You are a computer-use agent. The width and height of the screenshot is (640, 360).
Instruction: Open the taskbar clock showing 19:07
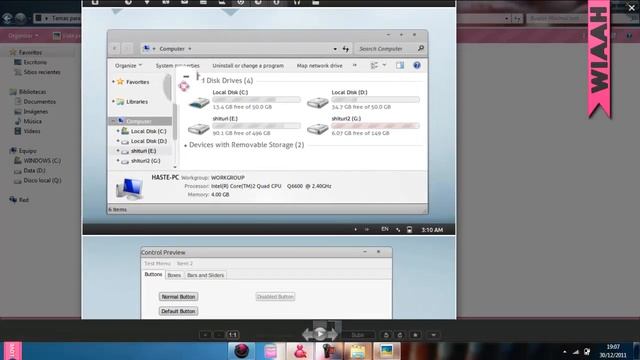point(613,351)
